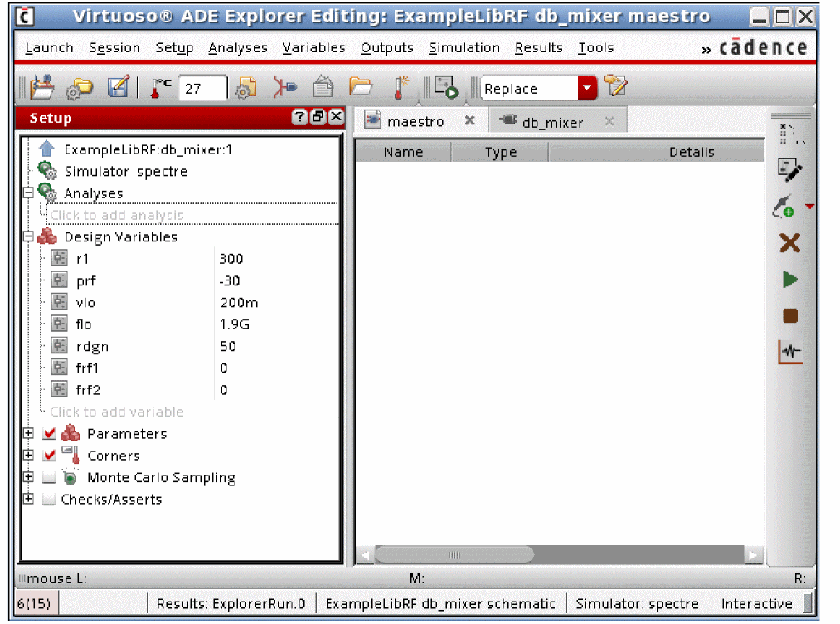Open the Setup menu

174,47
